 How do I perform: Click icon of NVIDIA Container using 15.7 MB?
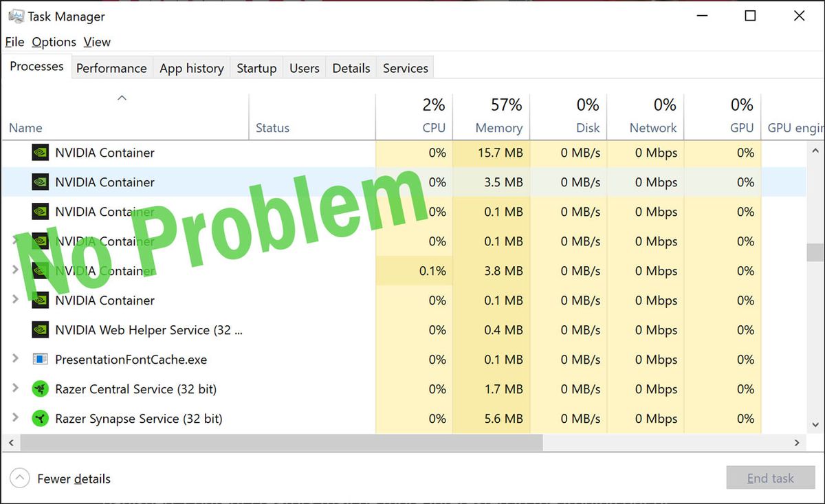click(x=41, y=153)
